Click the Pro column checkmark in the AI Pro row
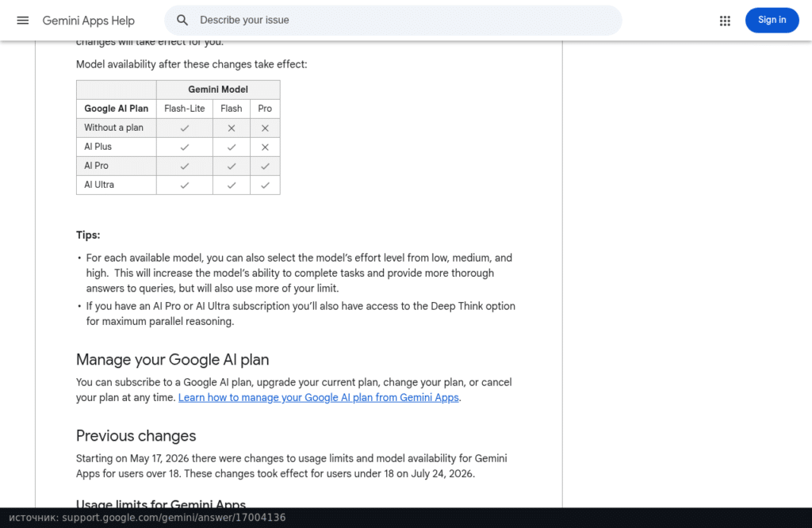 [x=265, y=166]
